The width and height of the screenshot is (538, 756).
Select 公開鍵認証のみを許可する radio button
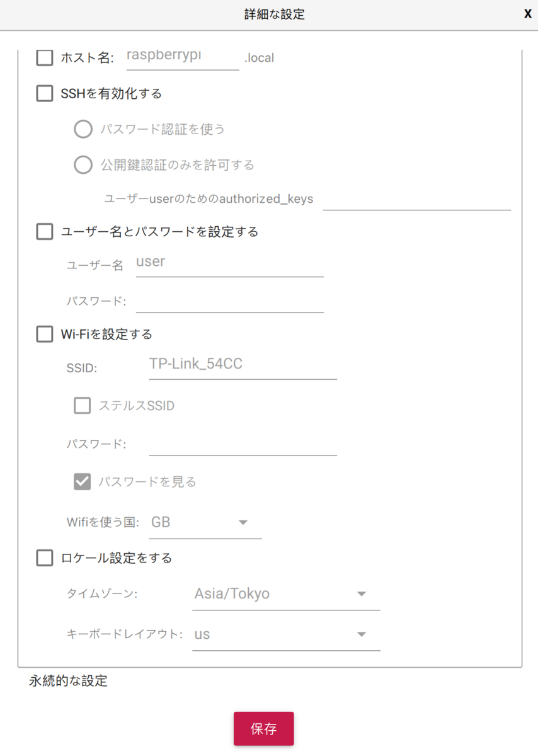[x=83, y=165]
